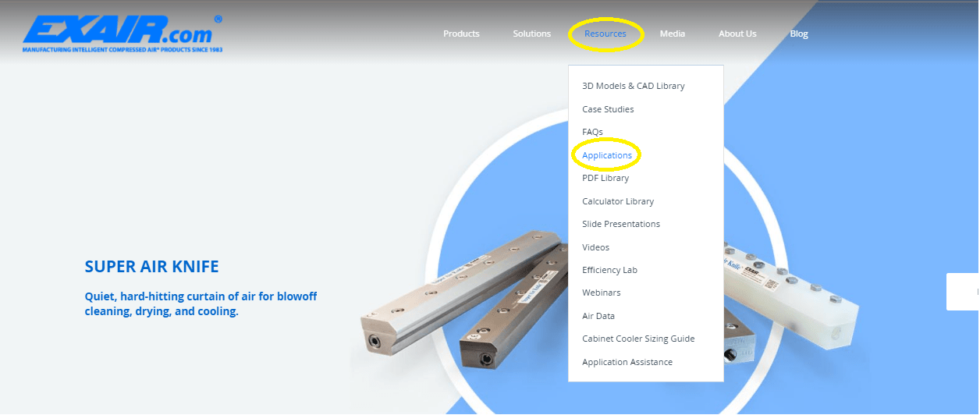Go to the Blog page
This screenshot has height=415, width=980.
coord(798,34)
